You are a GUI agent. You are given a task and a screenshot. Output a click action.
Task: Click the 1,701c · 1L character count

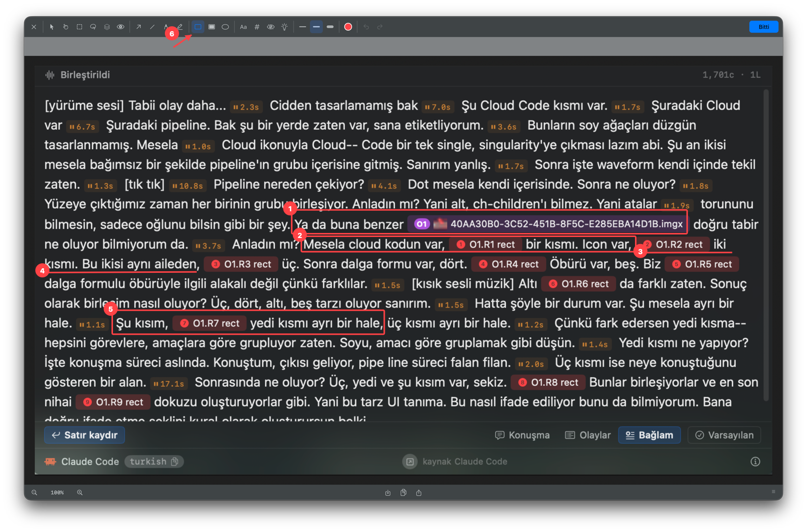(731, 75)
